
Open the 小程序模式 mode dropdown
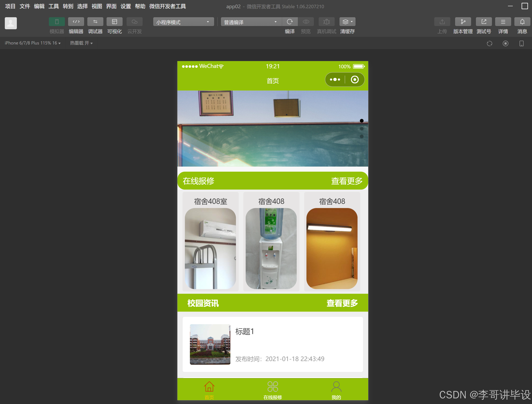[x=183, y=22]
